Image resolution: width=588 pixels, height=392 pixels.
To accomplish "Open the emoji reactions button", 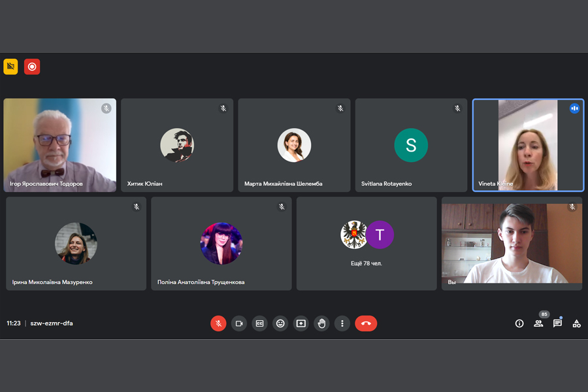I will [280, 323].
